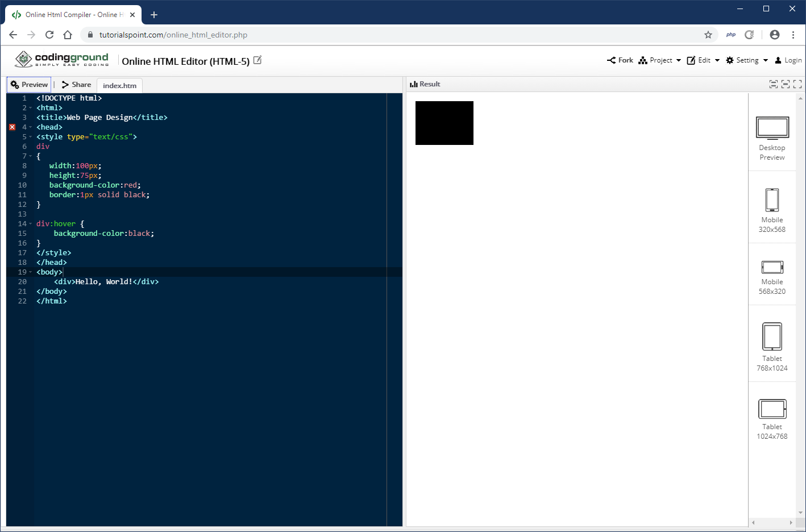Reload the page
The height and width of the screenshot is (532, 806).
pyautogui.click(x=49, y=35)
